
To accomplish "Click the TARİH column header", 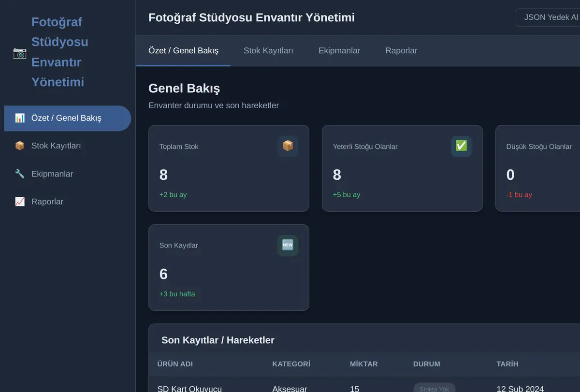I will pos(507,364).
